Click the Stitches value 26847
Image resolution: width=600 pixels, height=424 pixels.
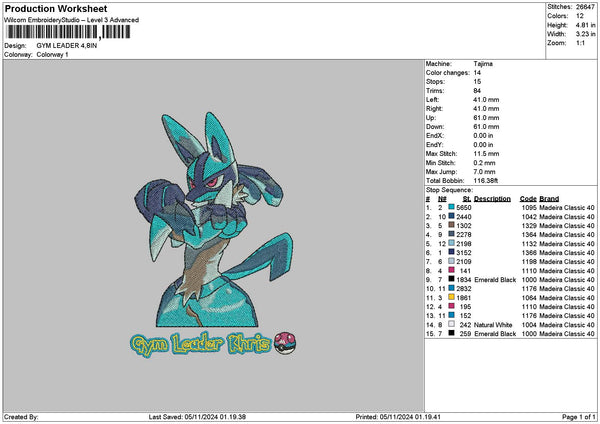[x=585, y=7]
